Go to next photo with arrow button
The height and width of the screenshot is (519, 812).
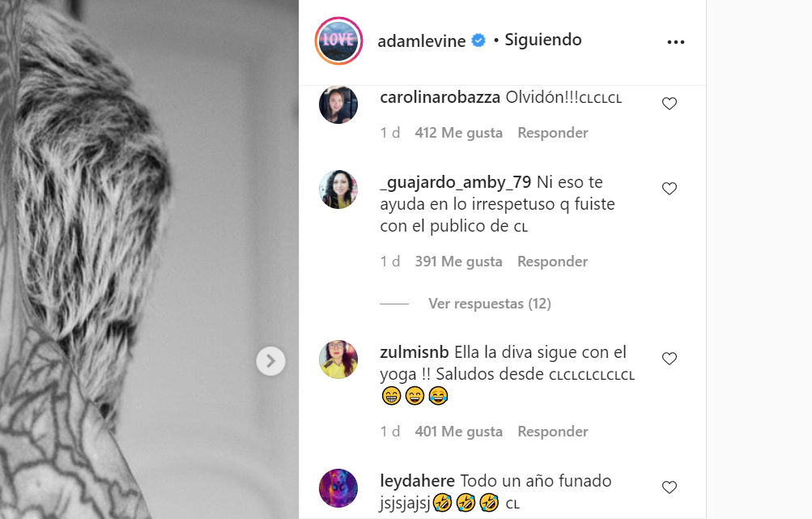(x=270, y=361)
